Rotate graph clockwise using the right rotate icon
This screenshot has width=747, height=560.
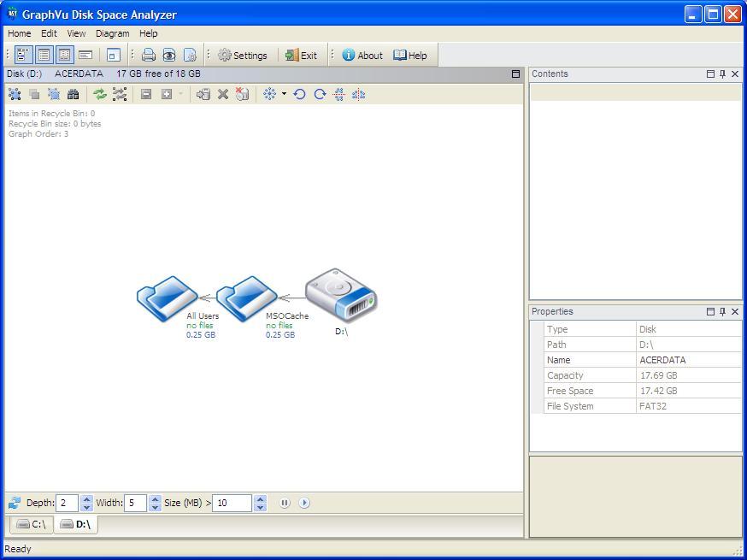(x=320, y=94)
